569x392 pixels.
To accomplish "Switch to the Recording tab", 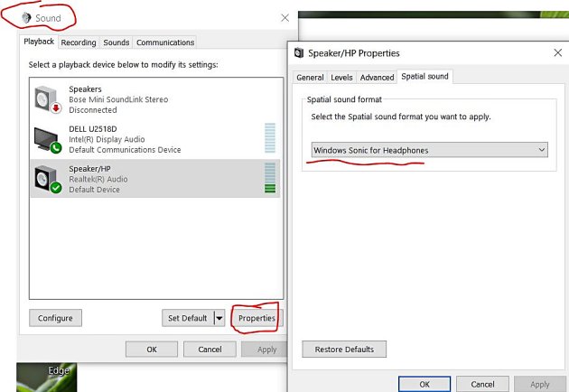I will (x=79, y=42).
